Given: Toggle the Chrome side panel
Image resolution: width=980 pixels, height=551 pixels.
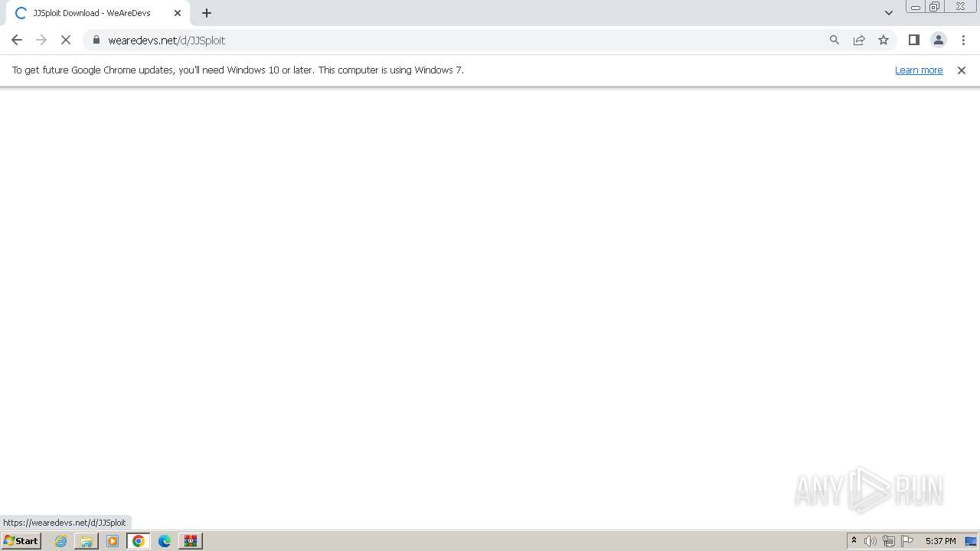Looking at the screenshot, I should [914, 40].
